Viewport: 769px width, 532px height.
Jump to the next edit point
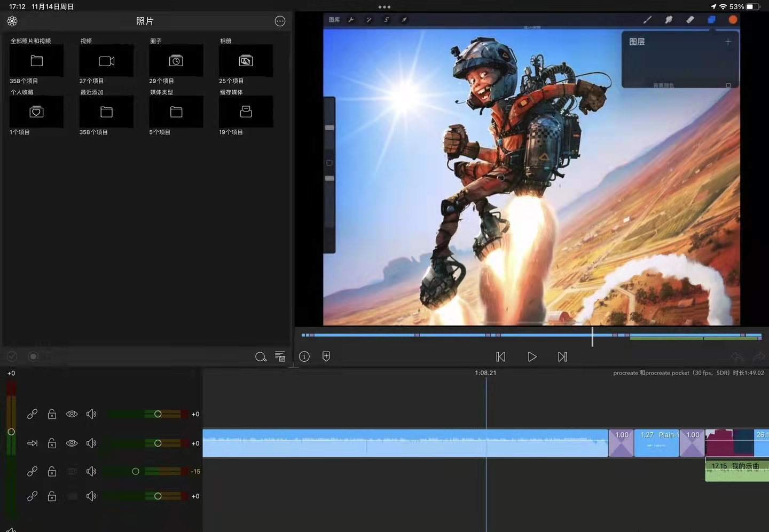tap(562, 356)
